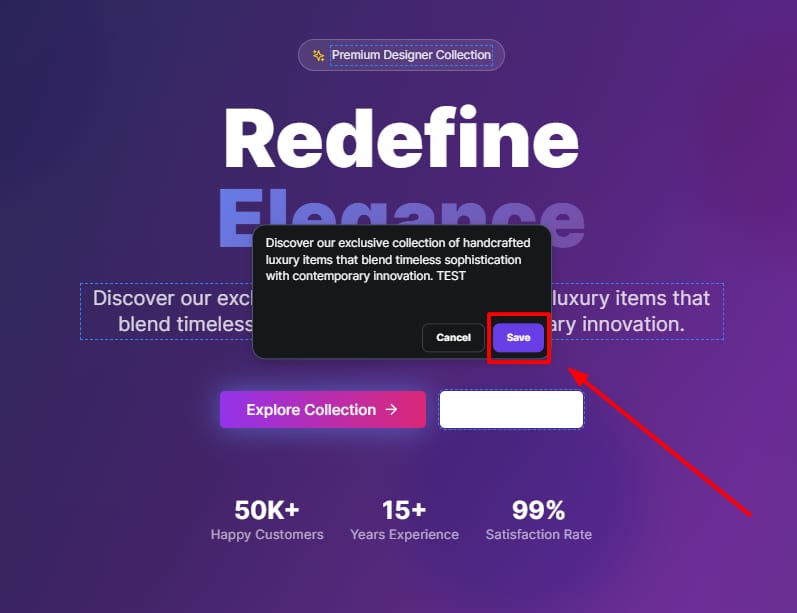Image resolution: width=797 pixels, height=613 pixels.
Task: Select the Redefine heading
Action: click(x=402, y=138)
